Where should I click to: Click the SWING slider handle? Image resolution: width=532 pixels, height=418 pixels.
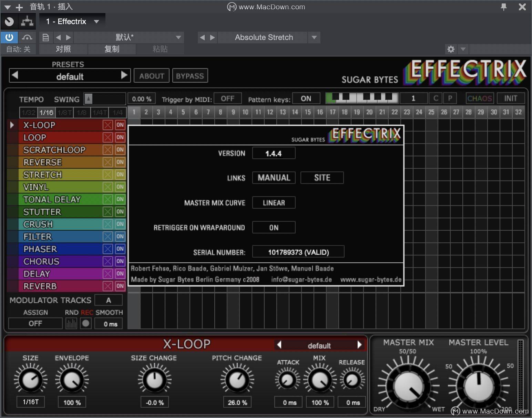coord(89,99)
